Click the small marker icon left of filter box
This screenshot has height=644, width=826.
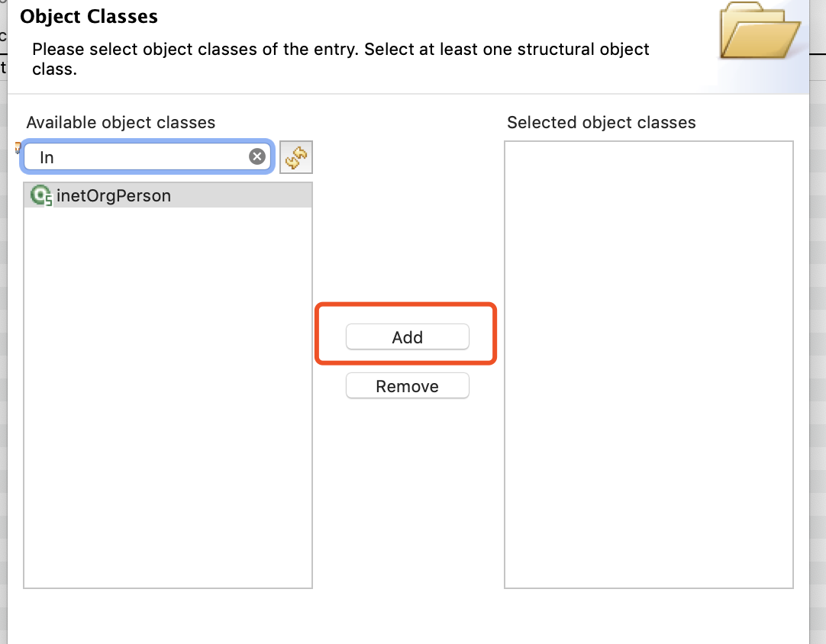17,149
